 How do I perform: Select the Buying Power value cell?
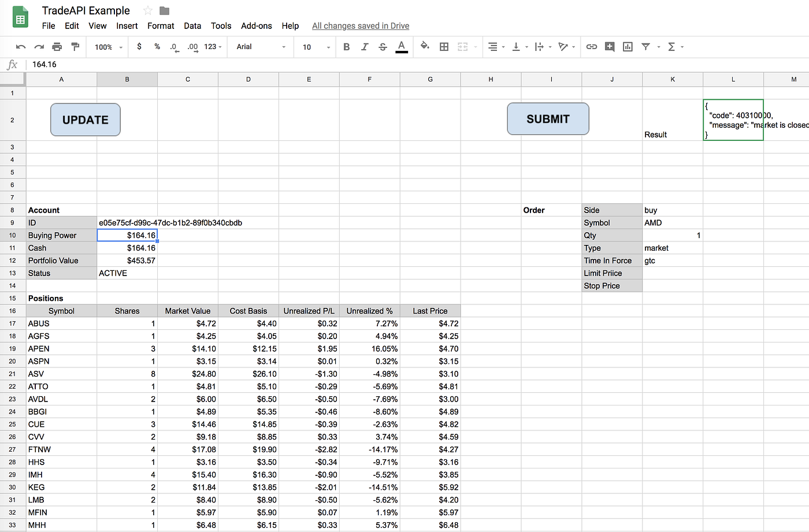(127, 235)
